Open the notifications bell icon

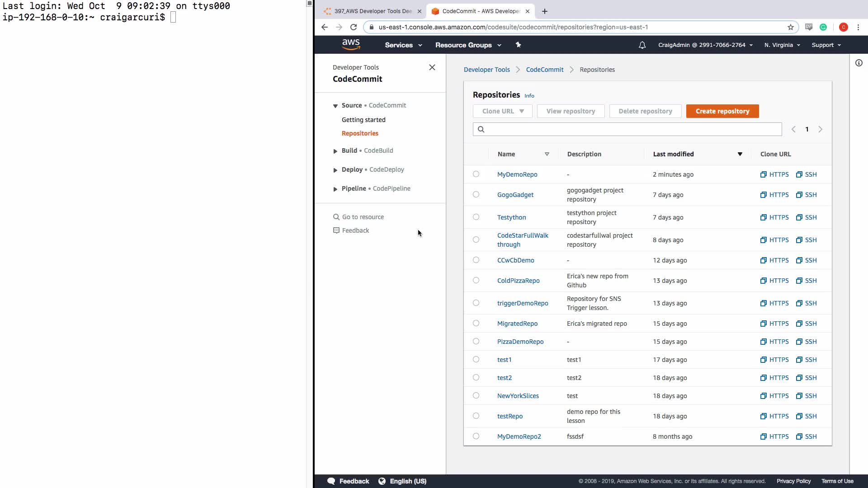pyautogui.click(x=642, y=45)
